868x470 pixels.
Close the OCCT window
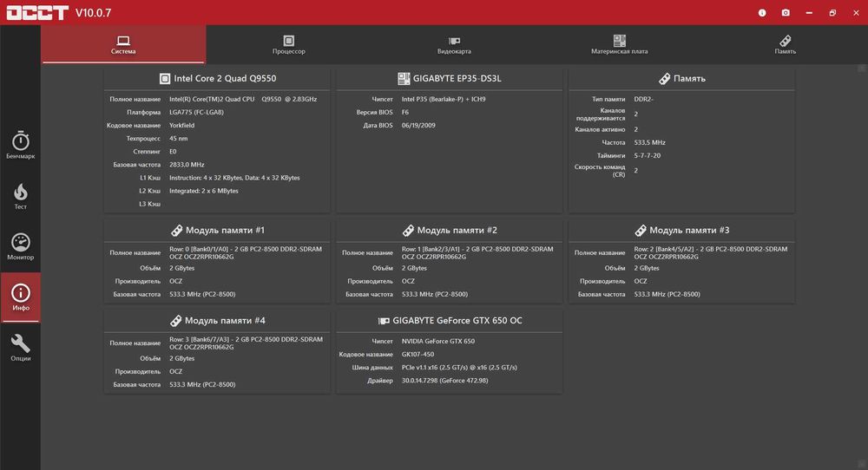(x=856, y=13)
